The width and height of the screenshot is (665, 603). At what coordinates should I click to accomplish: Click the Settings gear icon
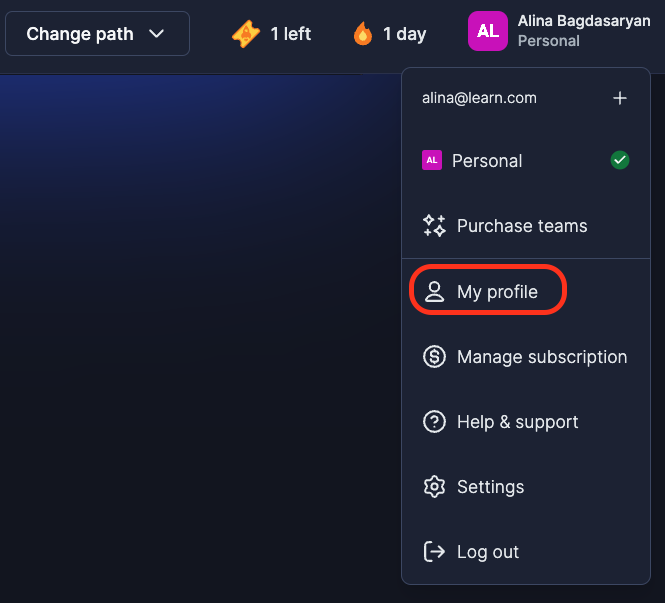[x=434, y=487]
